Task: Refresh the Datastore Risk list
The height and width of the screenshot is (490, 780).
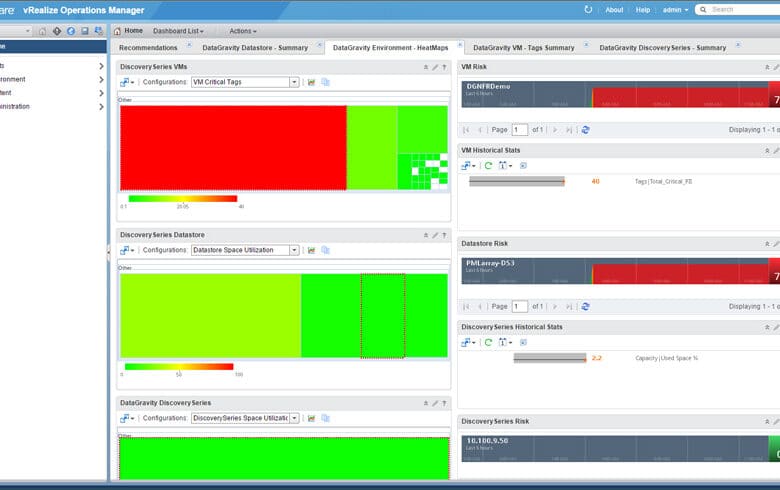Action: 585,307
